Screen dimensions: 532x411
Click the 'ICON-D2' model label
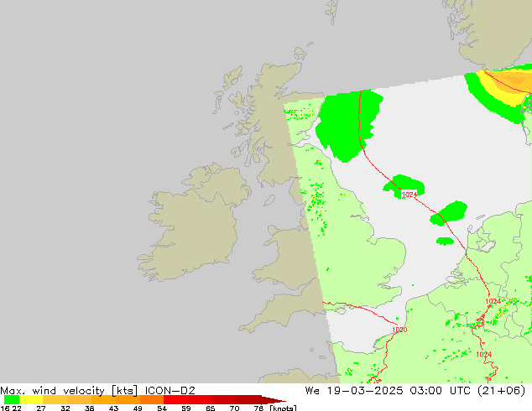point(170,391)
